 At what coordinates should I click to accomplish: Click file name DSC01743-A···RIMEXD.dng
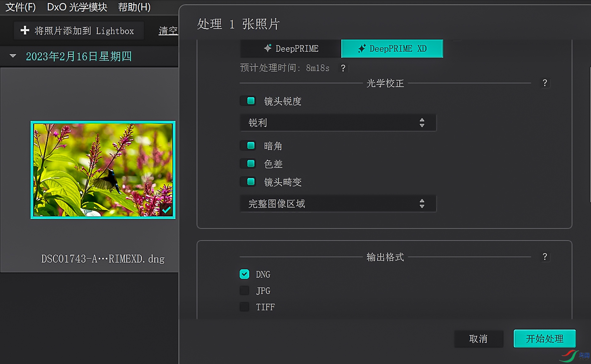pyautogui.click(x=103, y=259)
